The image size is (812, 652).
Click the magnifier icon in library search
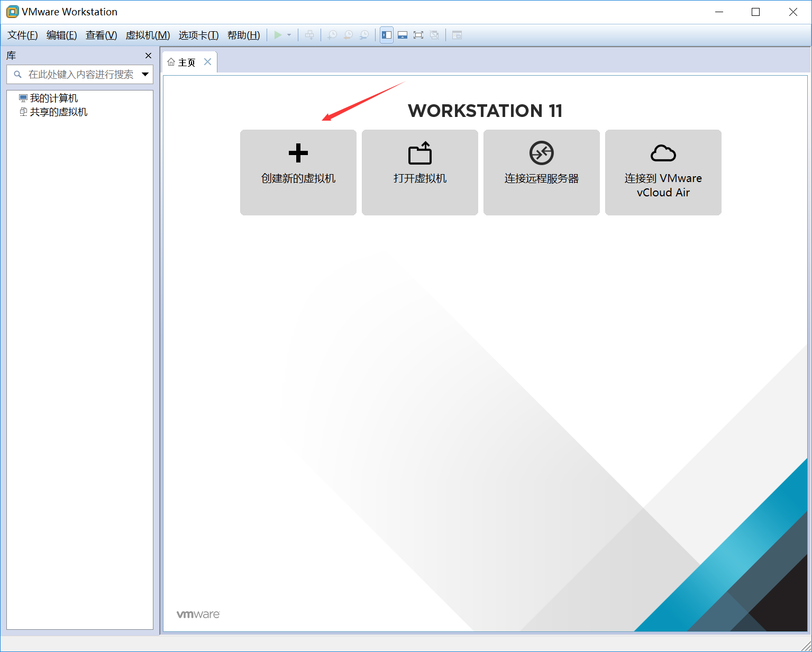click(x=17, y=75)
